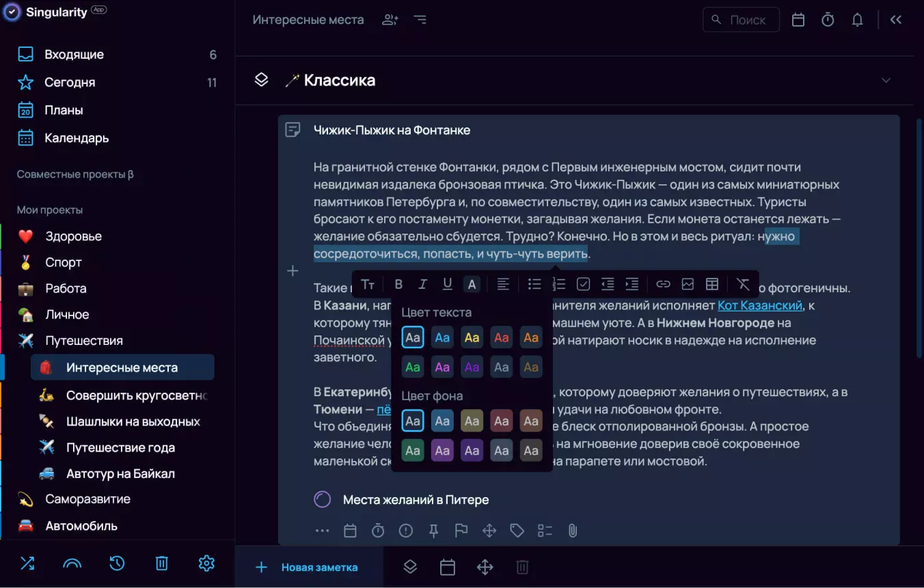Screen dimensions: 924x588
Task: Collapse the Классика section
Action: click(x=886, y=81)
